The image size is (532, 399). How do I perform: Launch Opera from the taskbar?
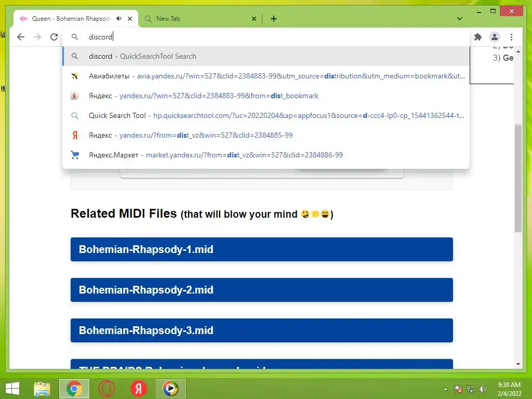106,389
